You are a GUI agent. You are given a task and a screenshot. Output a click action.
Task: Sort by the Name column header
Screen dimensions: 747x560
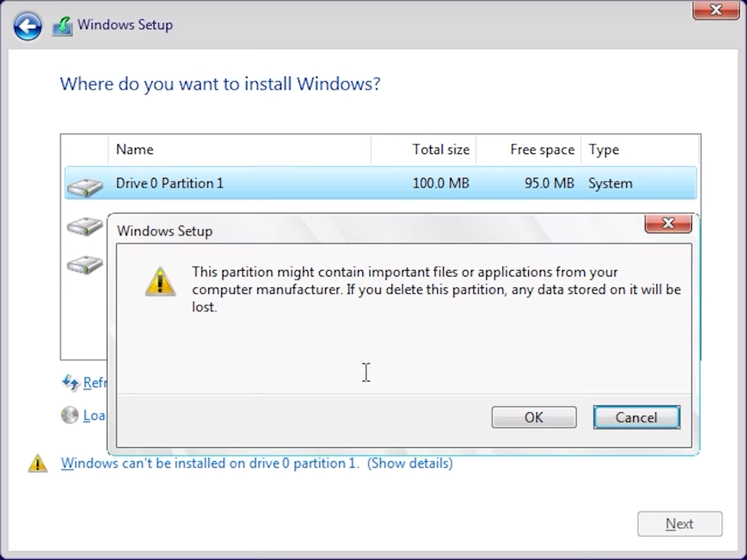135,150
